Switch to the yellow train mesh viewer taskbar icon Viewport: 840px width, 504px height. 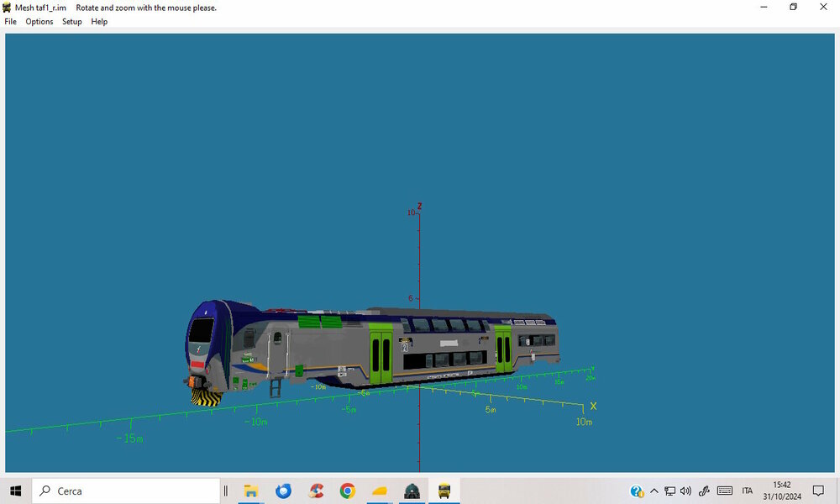pos(444,491)
